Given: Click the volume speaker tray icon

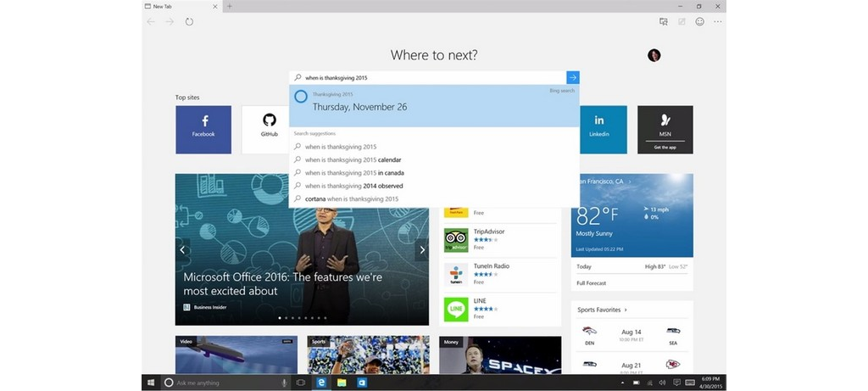Looking at the screenshot, I should click(663, 383).
